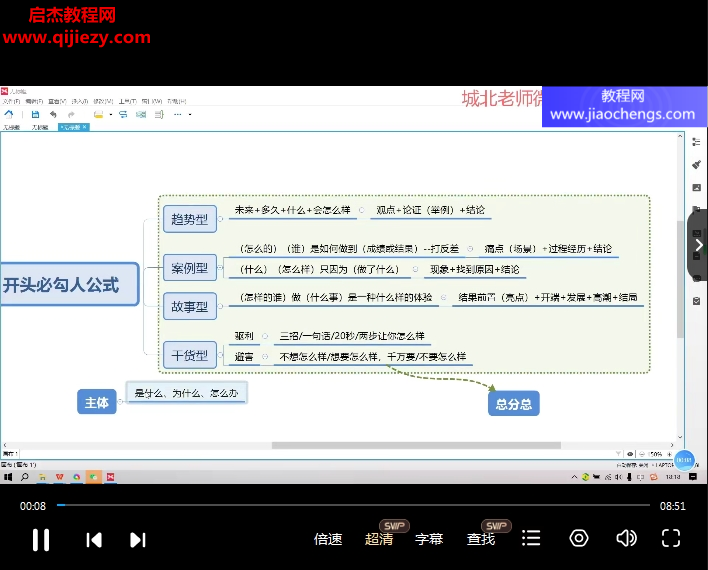The width and height of the screenshot is (708, 570).
Task: Open the dropdown beside the three-dots icon
Action: pos(190,115)
